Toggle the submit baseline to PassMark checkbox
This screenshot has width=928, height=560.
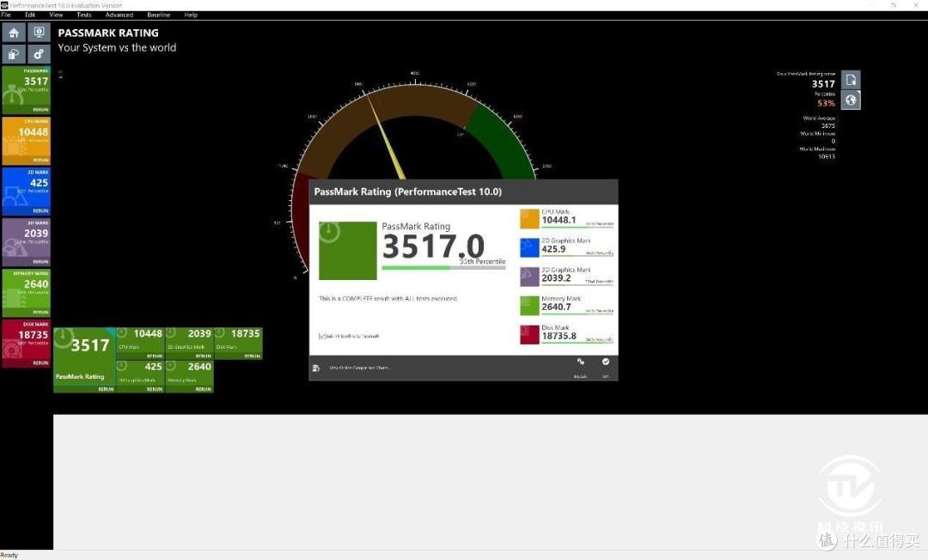[322, 336]
